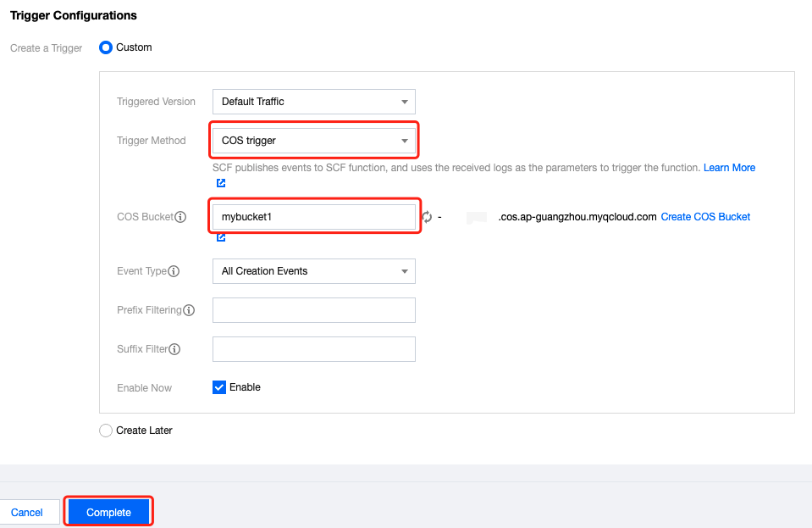Uncheck the Enable Now checkbox
The image size is (812, 528).
pyautogui.click(x=220, y=387)
